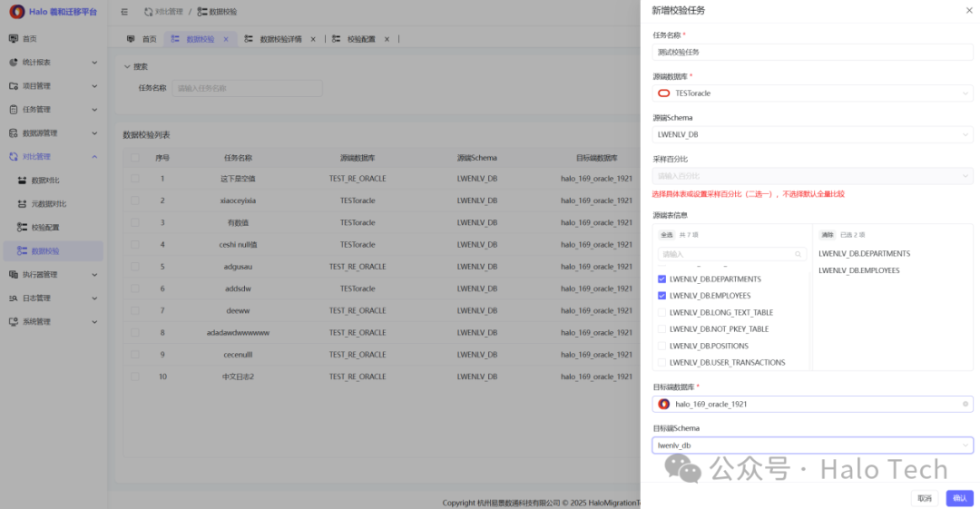This screenshot has height=509, width=980.
Task: Click the 数据对比 submenu icon
Action: [x=22, y=181]
